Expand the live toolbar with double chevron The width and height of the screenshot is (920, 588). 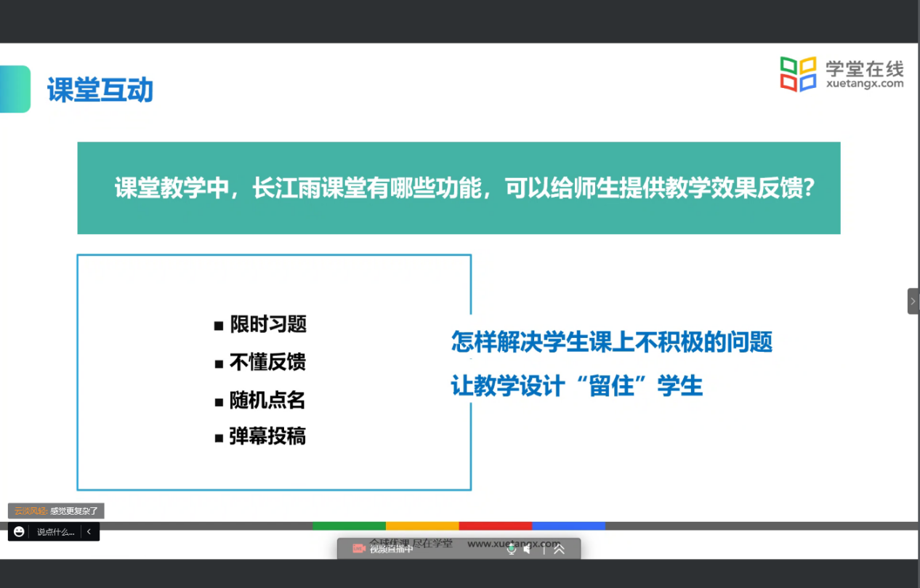tap(559, 549)
